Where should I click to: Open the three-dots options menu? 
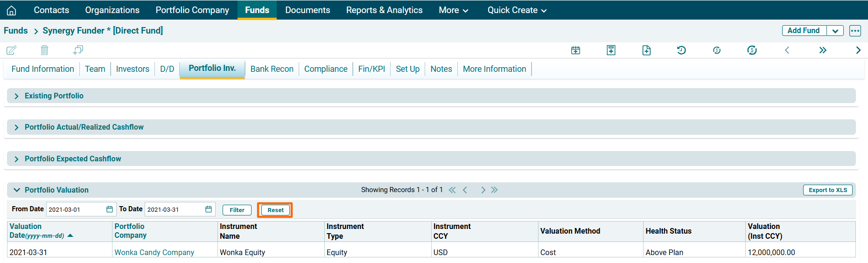pyautogui.click(x=854, y=31)
